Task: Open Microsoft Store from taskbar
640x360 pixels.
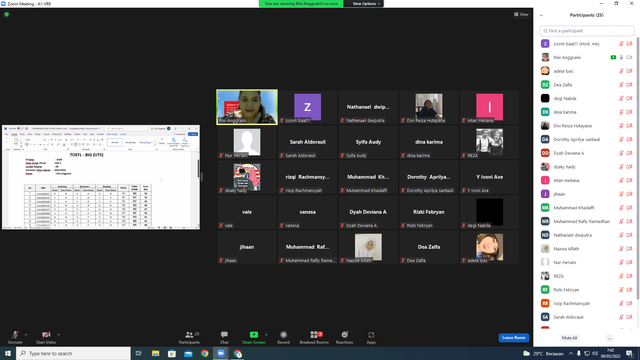Action: [172, 353]
